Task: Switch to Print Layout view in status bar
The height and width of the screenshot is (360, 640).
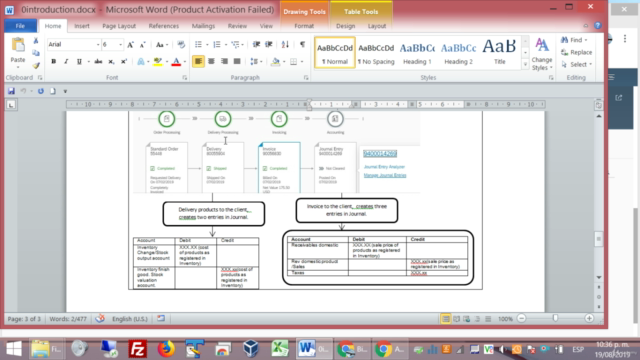Action: (446, 319)
